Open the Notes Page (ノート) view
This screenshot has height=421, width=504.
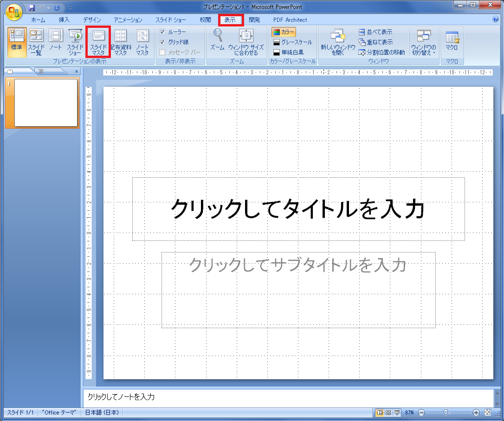point(56,41)
